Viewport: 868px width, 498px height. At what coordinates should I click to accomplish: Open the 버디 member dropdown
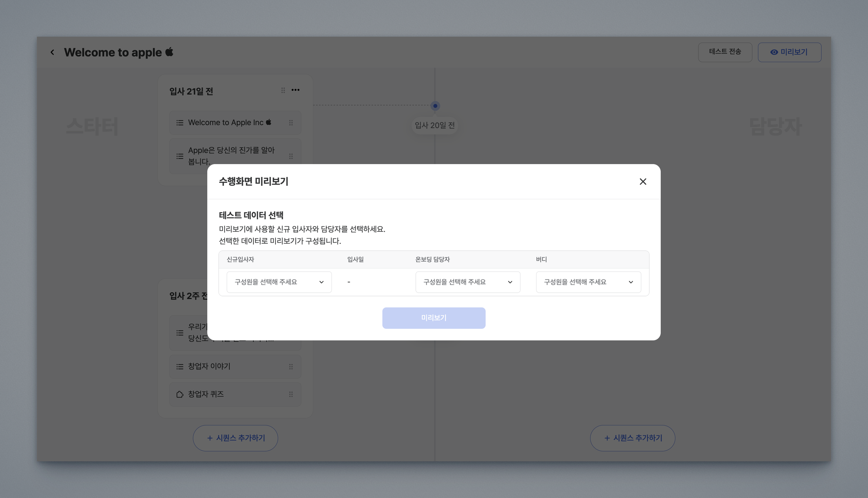tap(588, 282)
